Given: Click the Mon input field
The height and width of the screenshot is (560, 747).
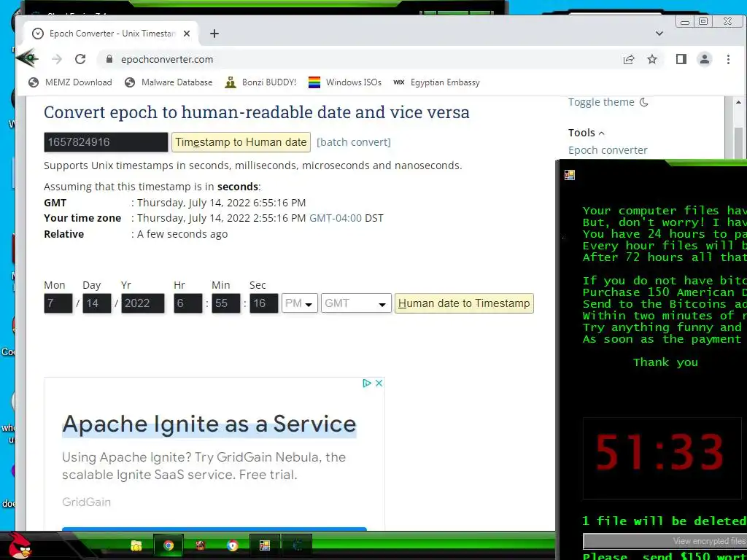Looking at the screenshot, I should (58, 303).
